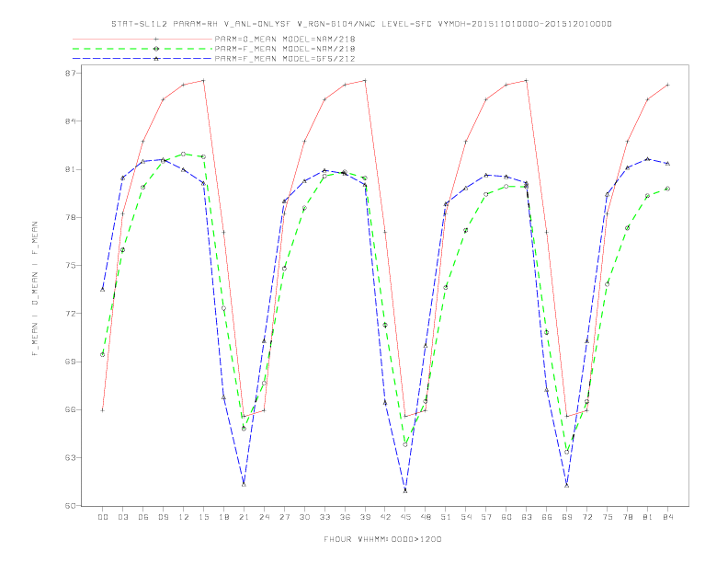Screen dimensions: 728x563
Task: Click x-axis tick label 75
Action: pos(608,517)
